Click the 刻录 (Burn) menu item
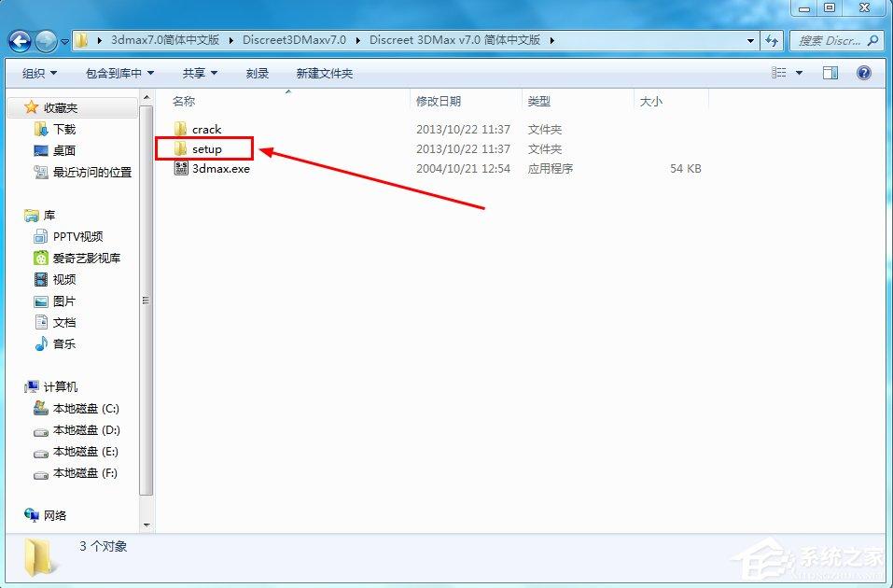 pos(257,73)
